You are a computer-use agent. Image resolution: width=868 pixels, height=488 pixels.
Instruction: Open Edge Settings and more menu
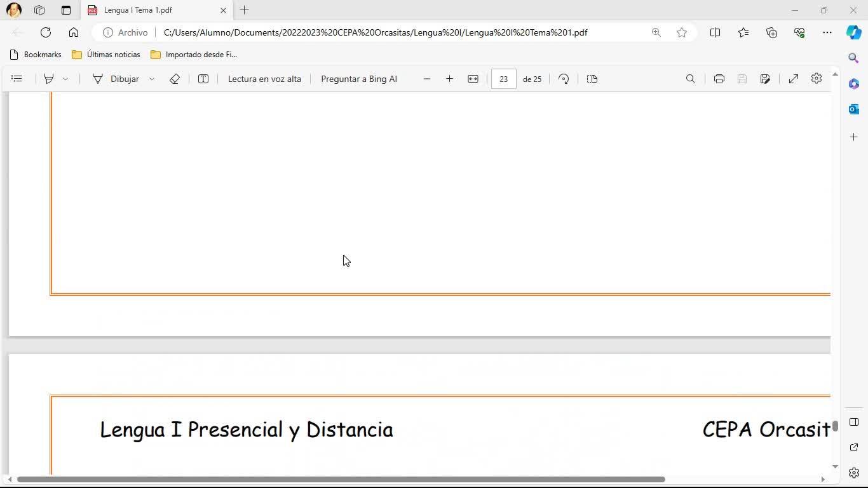[827, 32]
